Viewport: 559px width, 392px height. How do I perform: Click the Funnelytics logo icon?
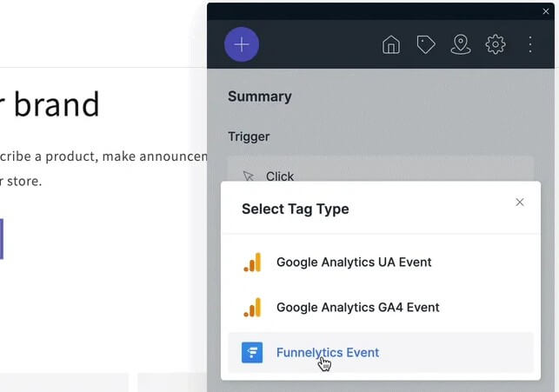pos(252,352)
